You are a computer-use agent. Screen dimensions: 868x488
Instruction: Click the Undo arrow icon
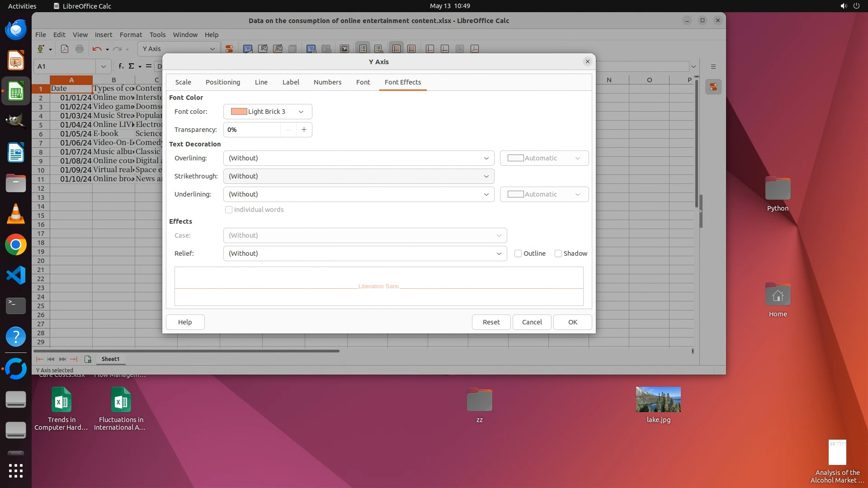click(x=97, y=49)
